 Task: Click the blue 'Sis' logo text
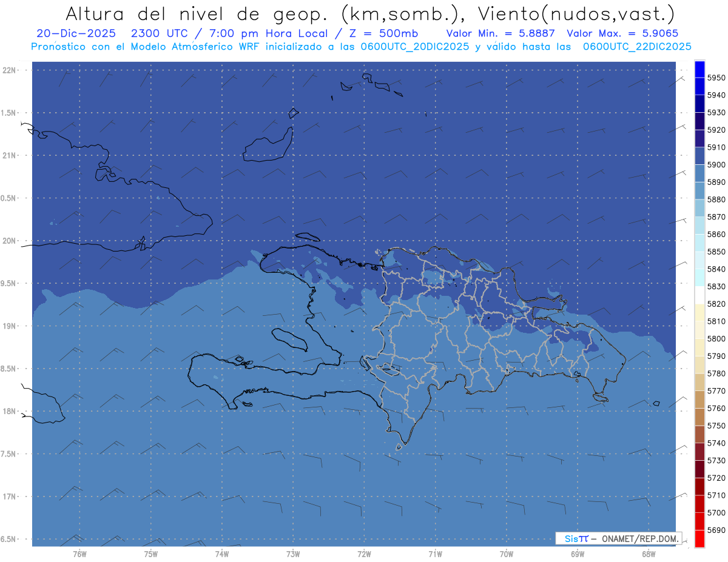[x=571, y=538]
